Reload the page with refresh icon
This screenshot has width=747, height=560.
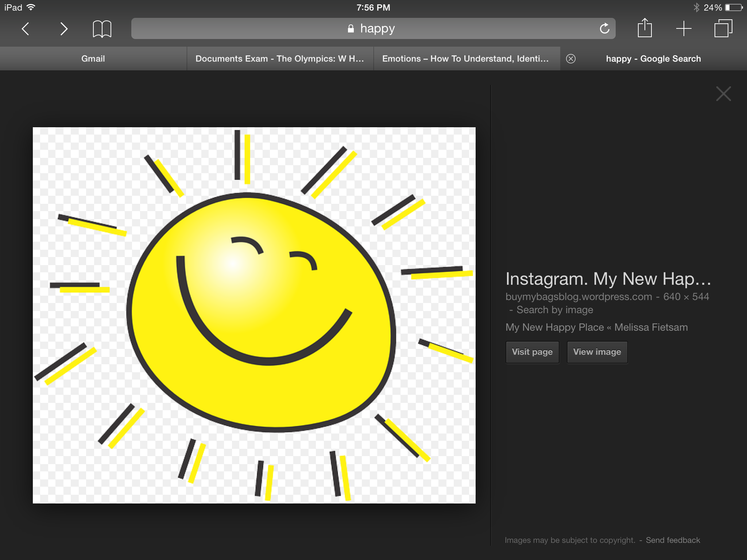tap(604, 28)
